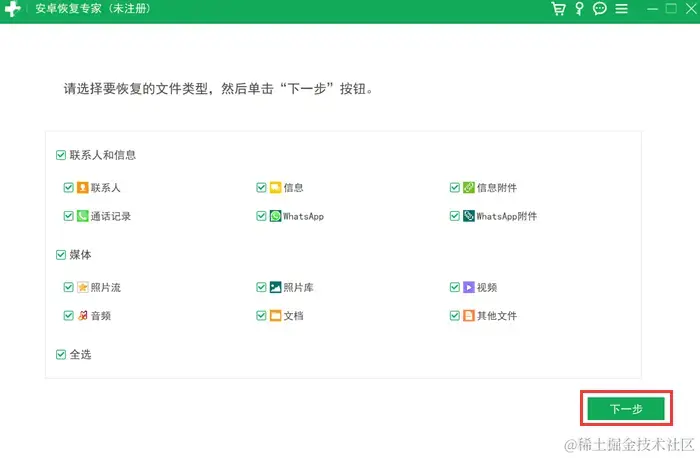Click the 照片库 label text

(298, 287)
